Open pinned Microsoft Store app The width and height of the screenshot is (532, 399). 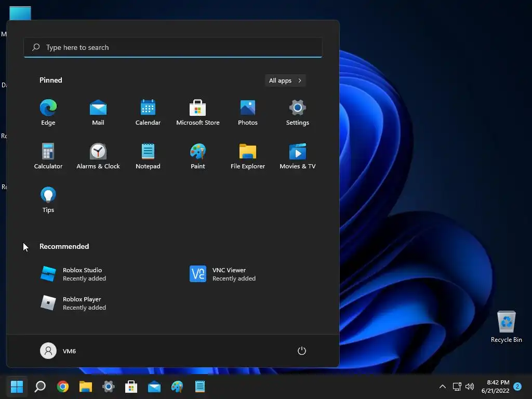pos(198,113)
